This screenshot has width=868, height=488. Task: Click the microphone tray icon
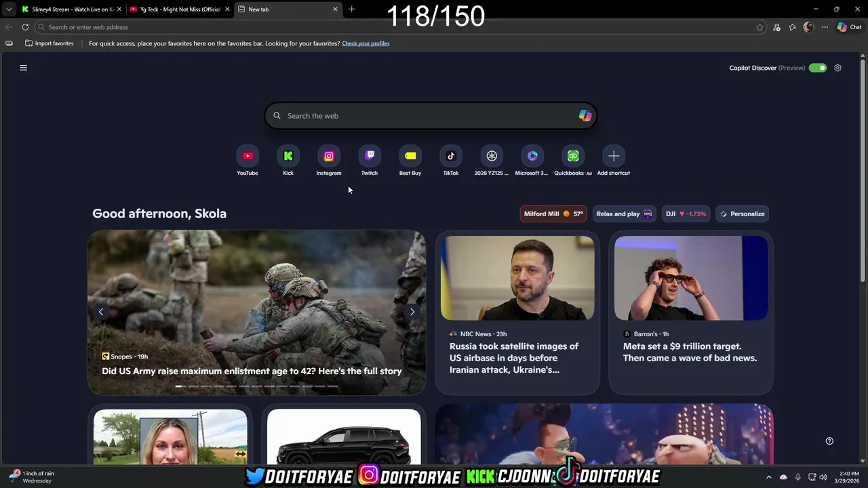(797, 477)
